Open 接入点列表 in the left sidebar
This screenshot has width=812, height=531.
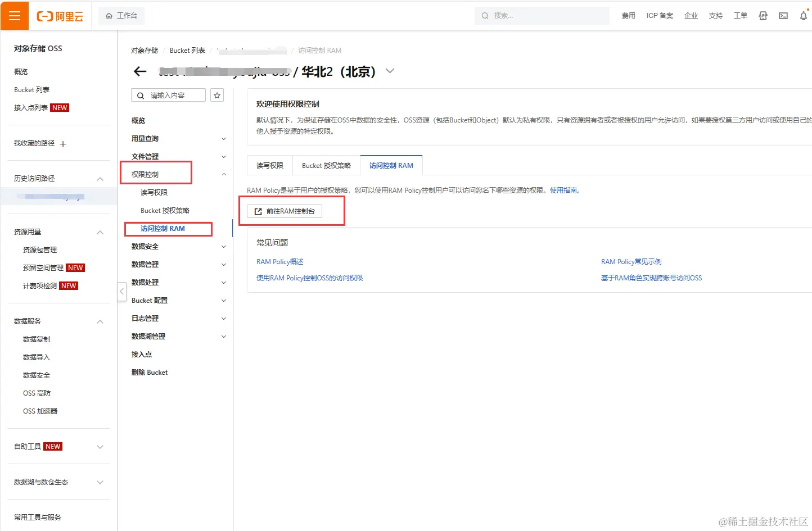(31, 108)
